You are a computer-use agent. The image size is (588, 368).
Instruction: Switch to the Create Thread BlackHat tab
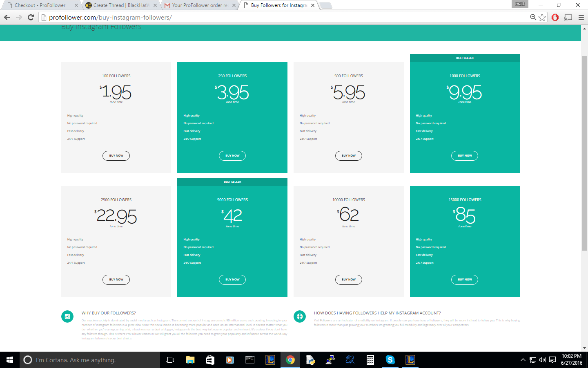pyautogui.click(x=120, y=5)
